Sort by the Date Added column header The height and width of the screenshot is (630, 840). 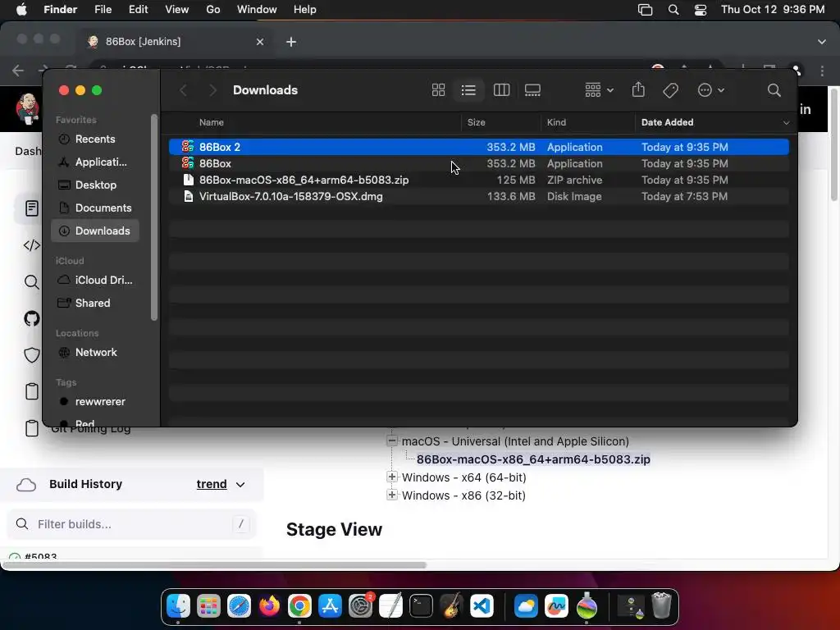pyautogui.click(x=667, y=122)
